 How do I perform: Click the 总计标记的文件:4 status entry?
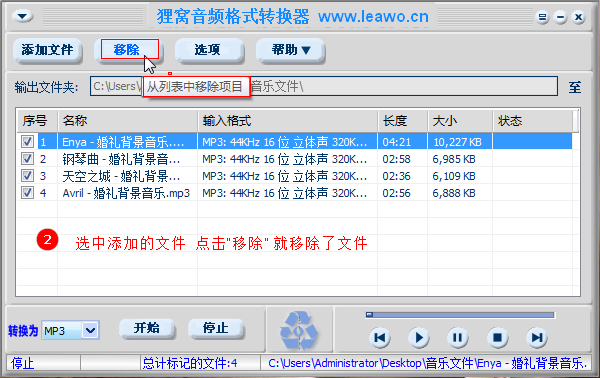point(190,363)
